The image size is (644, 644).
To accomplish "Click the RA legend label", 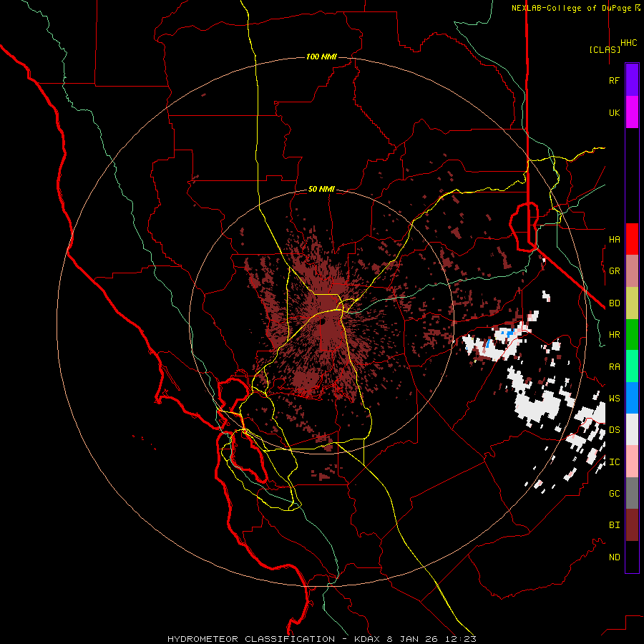I will point(614,367).
